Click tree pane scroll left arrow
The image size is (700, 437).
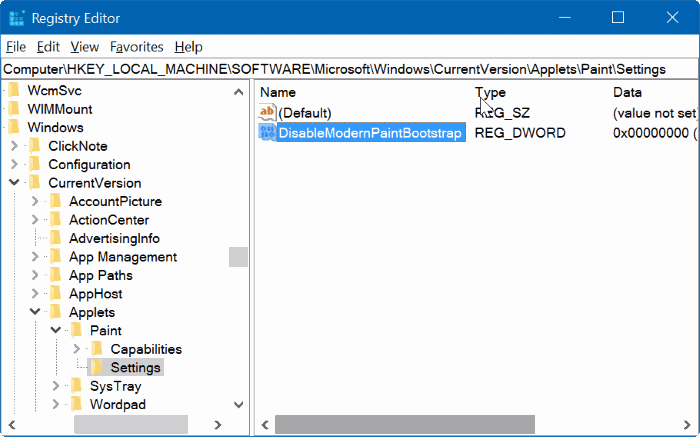pyautogui.click(x=12, y=425)
